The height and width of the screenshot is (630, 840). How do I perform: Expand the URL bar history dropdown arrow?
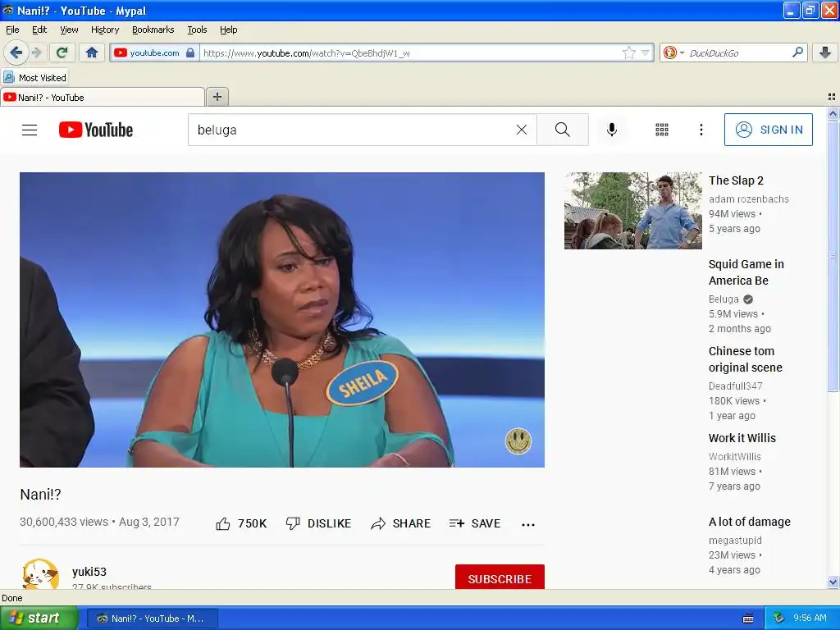point(646,52)
